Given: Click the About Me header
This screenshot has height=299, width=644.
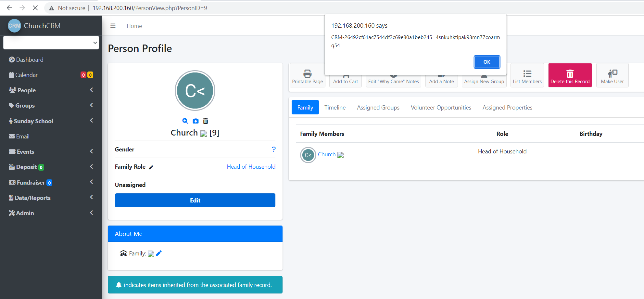Looking at the screenshot, I should (195, 234).
